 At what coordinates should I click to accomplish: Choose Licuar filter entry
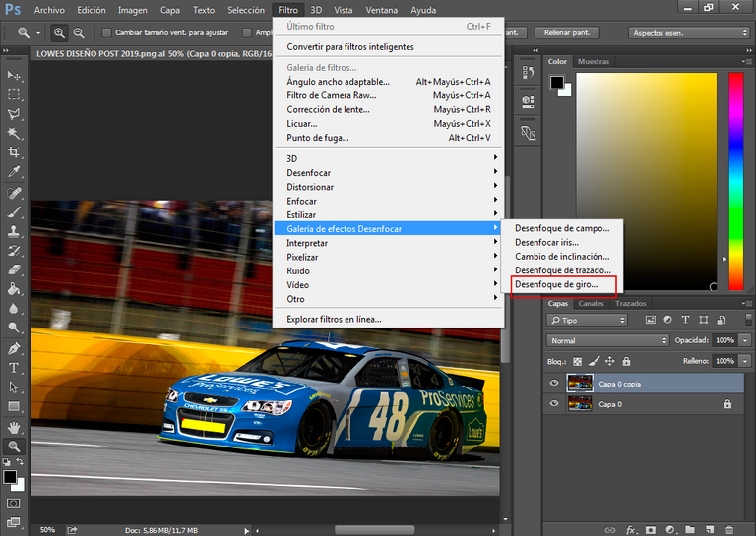[x=389, y=123]
